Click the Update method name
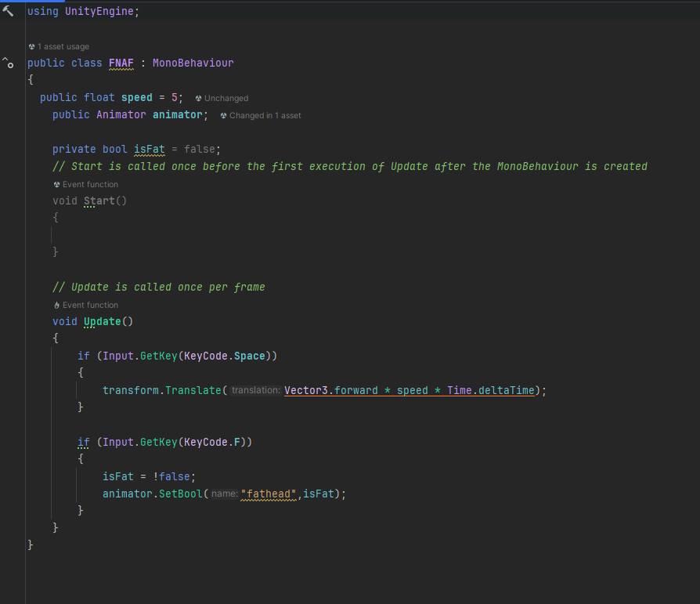The height and width of the screenshot is (604, 700). (103, 322)
